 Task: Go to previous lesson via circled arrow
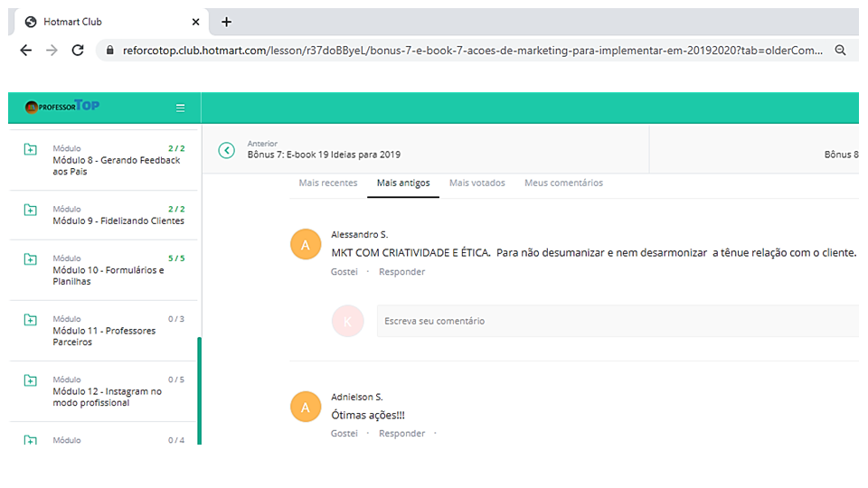(226, 151)
